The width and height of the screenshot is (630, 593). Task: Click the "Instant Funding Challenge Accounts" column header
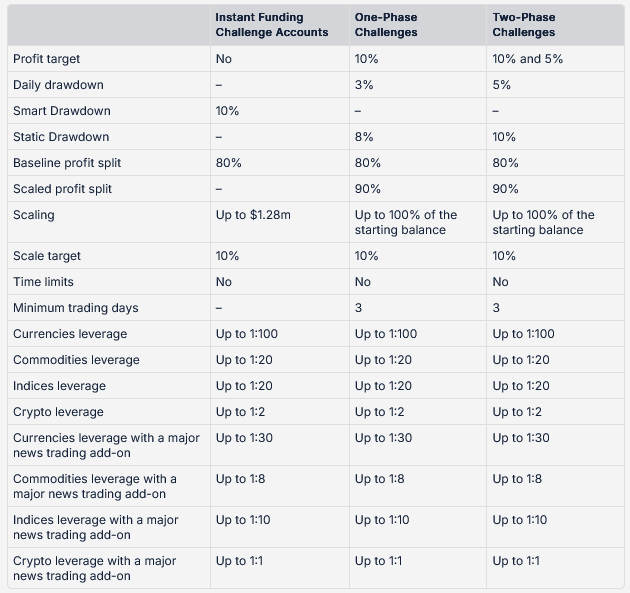coord(272,25)
